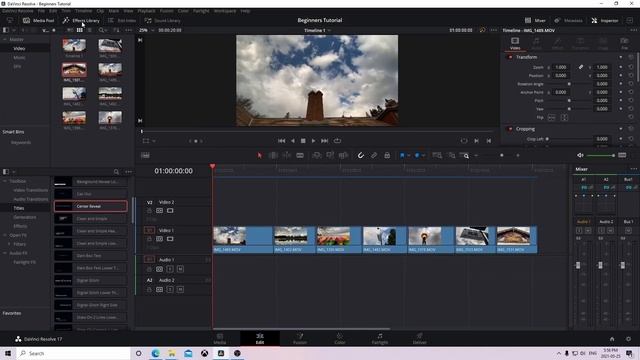Select the arrow Selection Mode tool
640x360 pixels.
click(259, 156)
